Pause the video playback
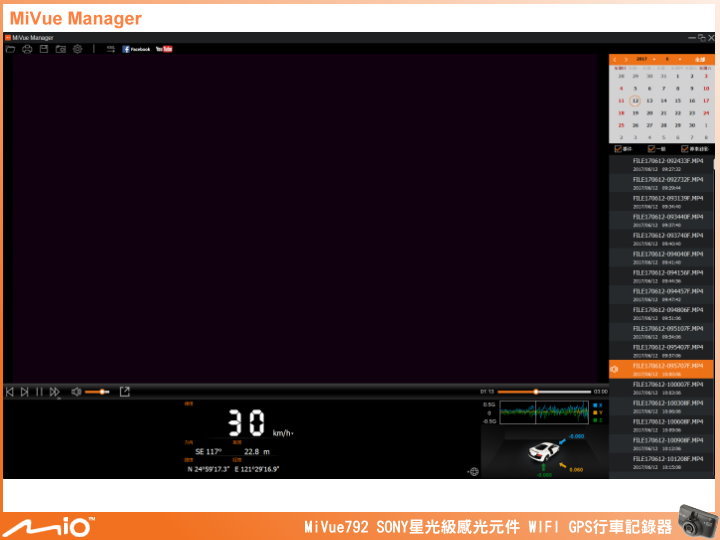This screenshot has width=720, height=540. pyautogui.click(x=39, y=392)
